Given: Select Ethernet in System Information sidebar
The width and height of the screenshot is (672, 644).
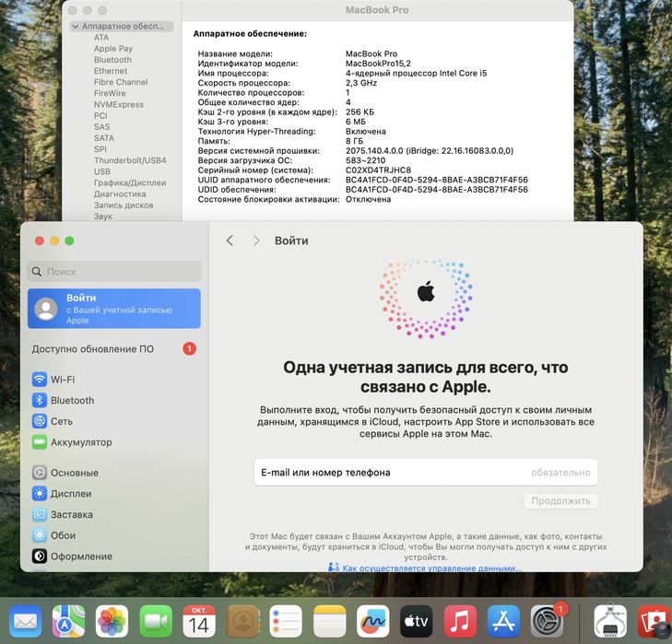Looking at the screenshot, I should [111, 71].
